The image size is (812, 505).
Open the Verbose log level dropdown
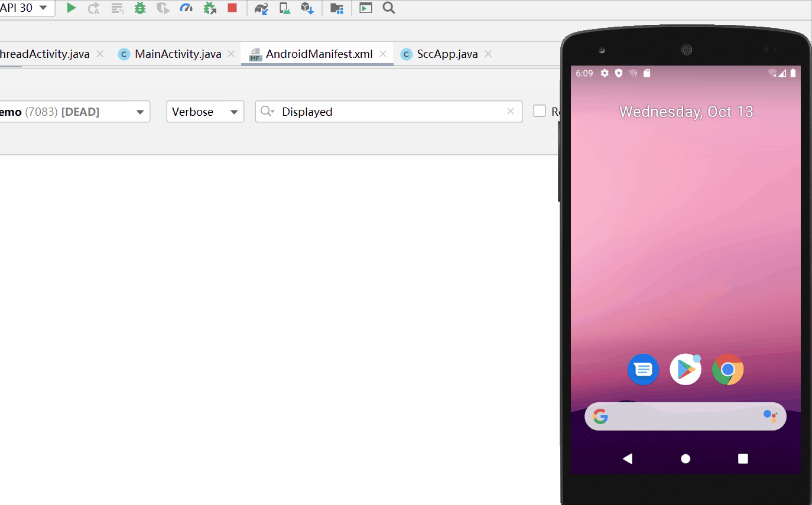205,112
